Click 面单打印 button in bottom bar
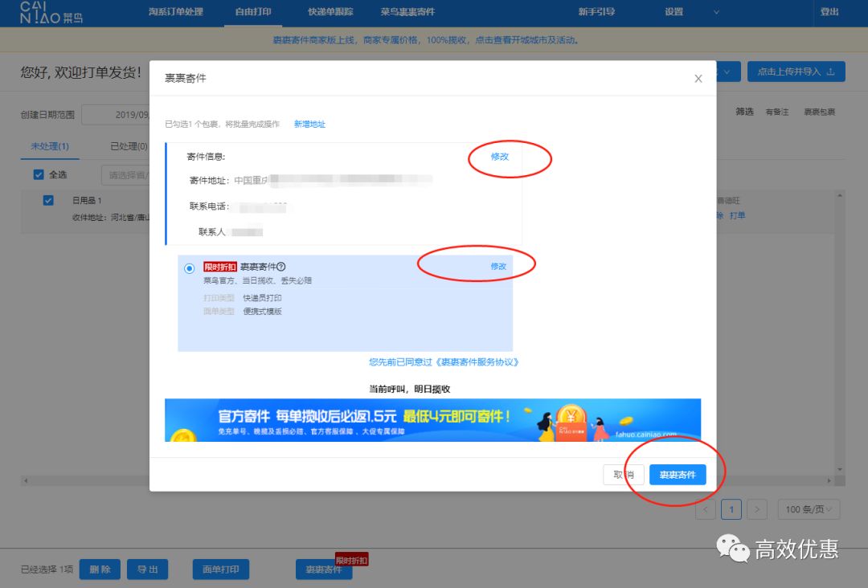 click(x=221, y=570)
